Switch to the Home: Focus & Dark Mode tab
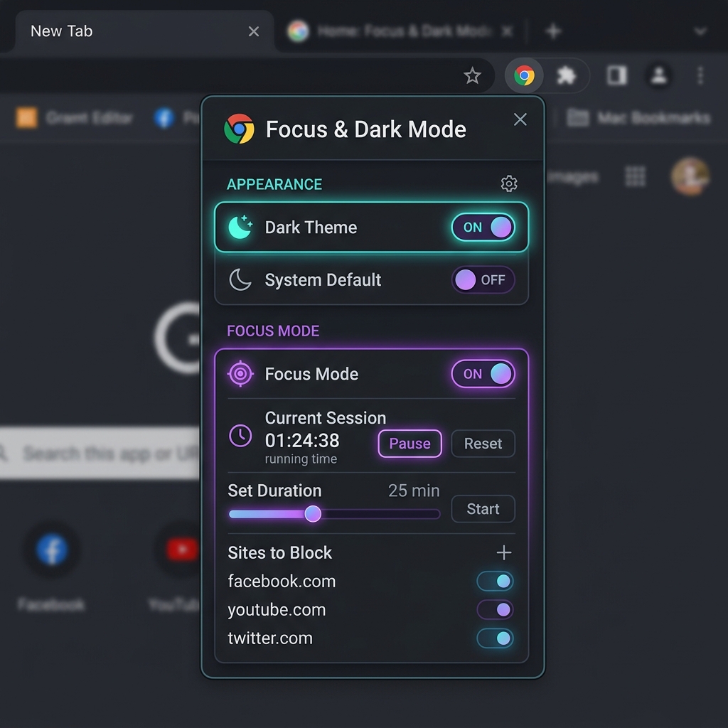 [x=400, y=31]
